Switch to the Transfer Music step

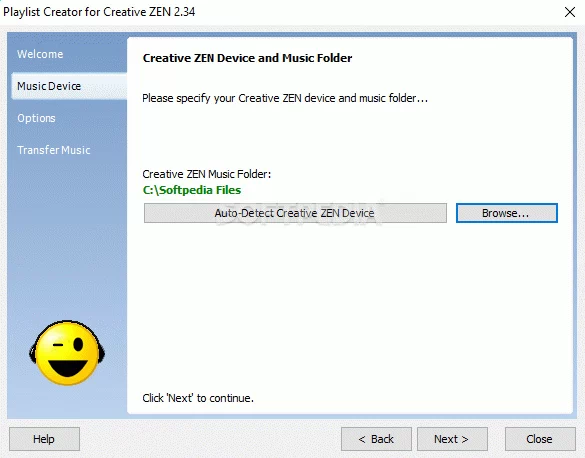pos(54,150)
